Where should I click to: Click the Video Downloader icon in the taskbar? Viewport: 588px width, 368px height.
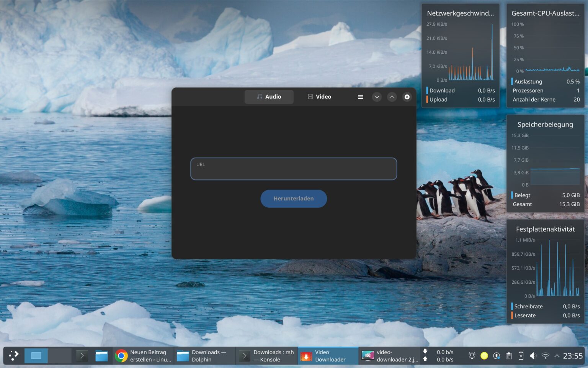(307, 356)
